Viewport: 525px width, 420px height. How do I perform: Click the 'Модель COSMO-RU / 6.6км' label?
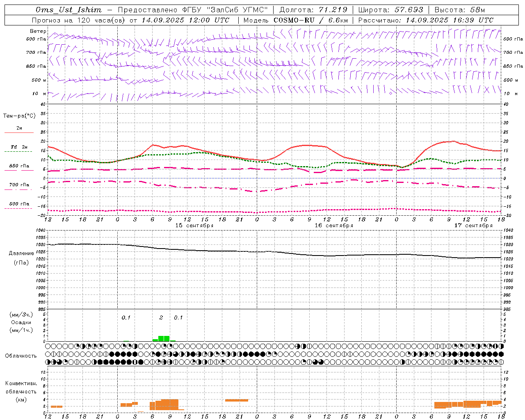[x=296, y=20]
